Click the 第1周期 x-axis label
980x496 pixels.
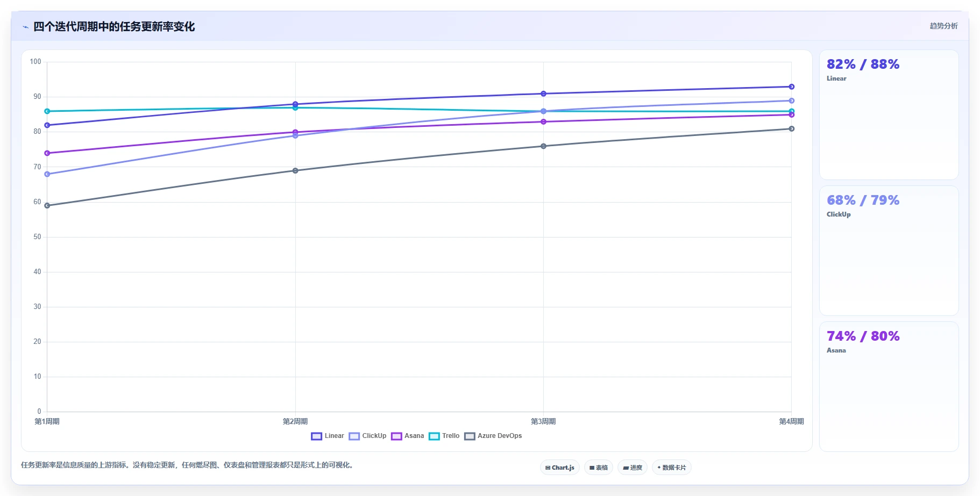[47, 421]
